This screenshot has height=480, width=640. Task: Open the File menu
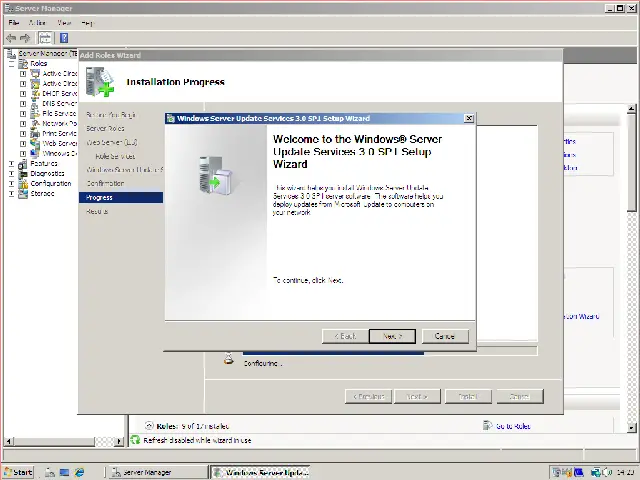pos(14,23)
